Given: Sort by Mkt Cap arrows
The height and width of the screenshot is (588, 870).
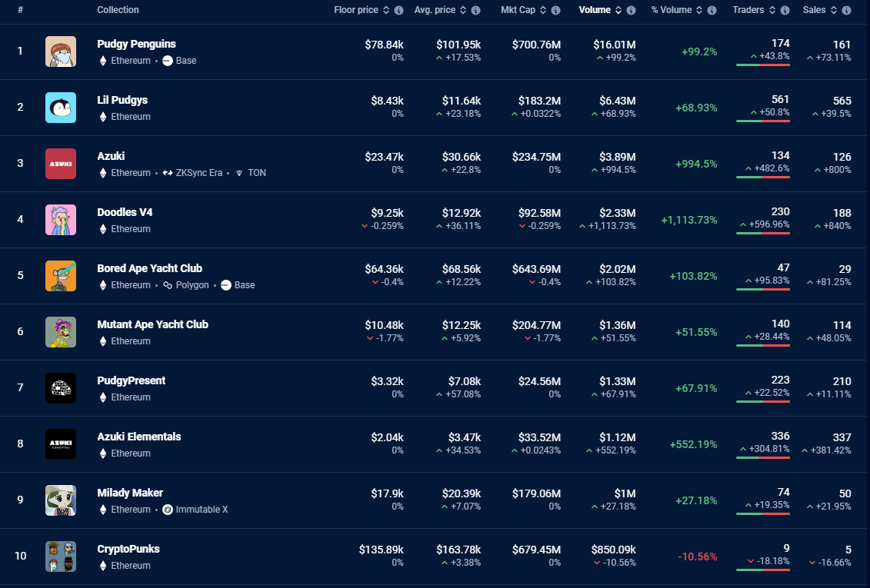Looking at the screenshot, I should [542, 10].
